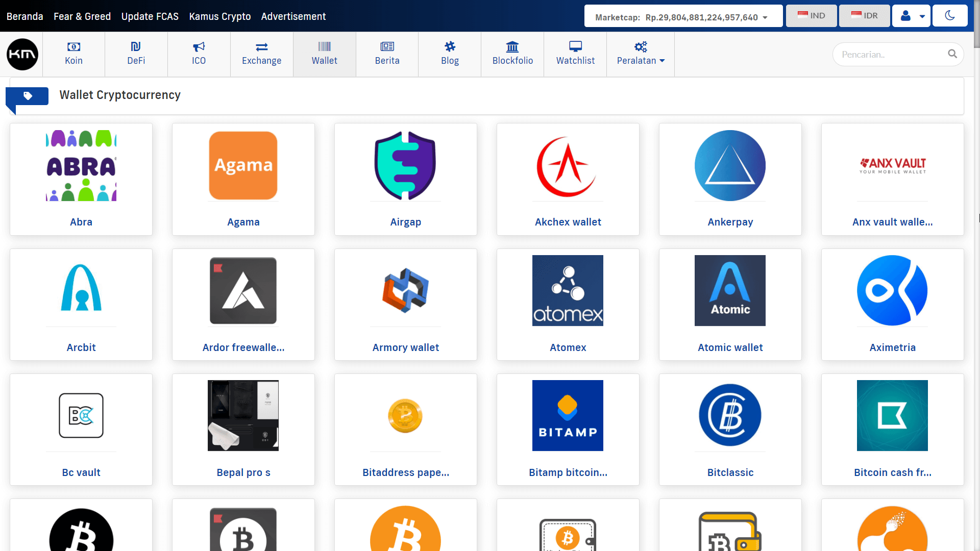980x551 pixels.
Task: Open the Atomex logo
Action: click(568, 290)
